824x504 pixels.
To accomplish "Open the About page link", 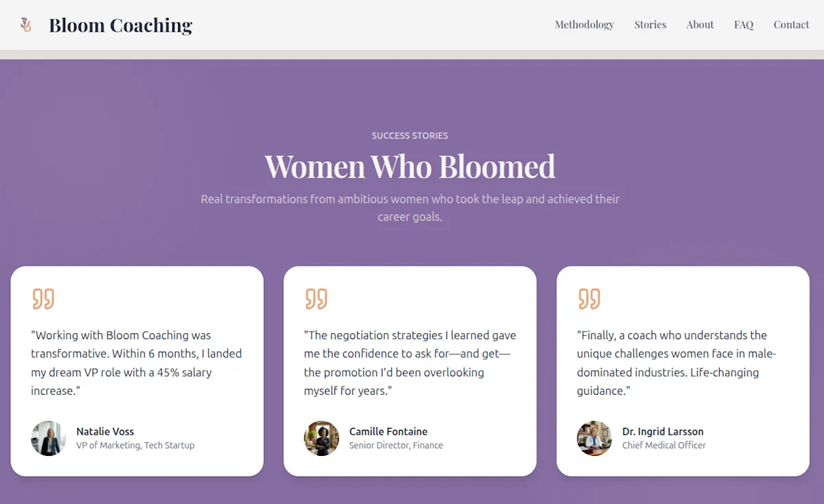I will (x=700, y=25).
